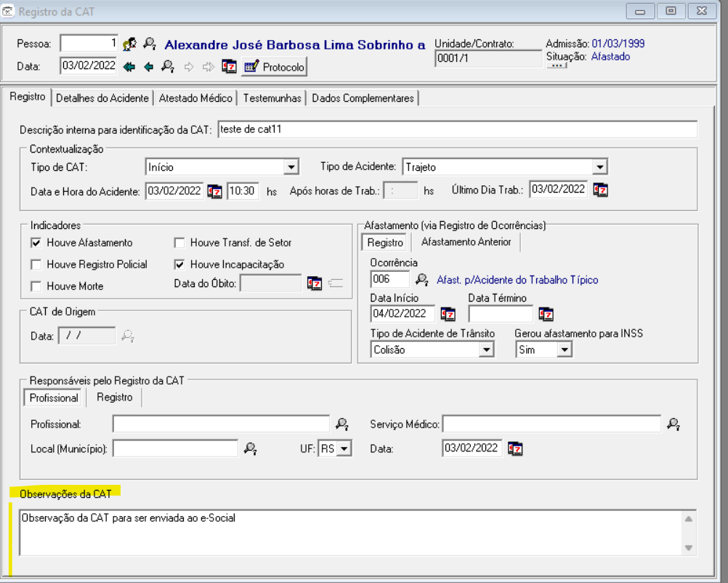Select the Afastamento Anterior tab
Image resolution: width=728 pixels, height=583 pixels.
466,242
